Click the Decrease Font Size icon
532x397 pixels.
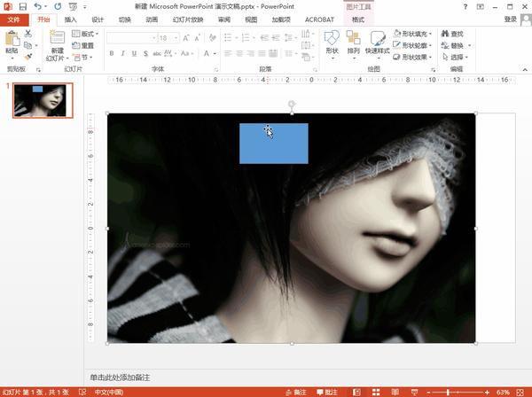coord(197,38)
